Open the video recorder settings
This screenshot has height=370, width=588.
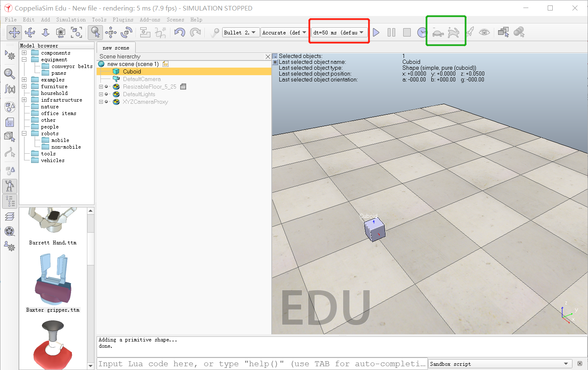coord(10,231)
